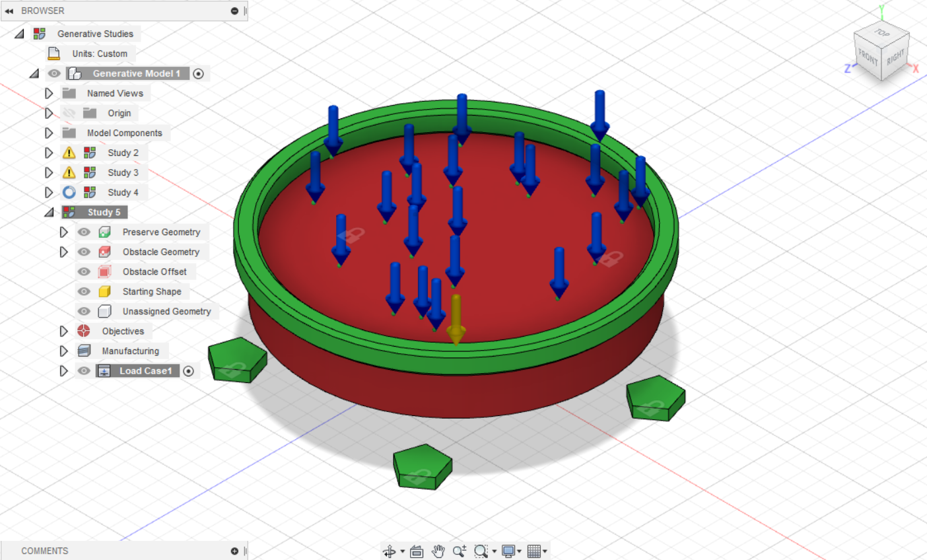Expand the Manufacturing node

coord(63,351)
